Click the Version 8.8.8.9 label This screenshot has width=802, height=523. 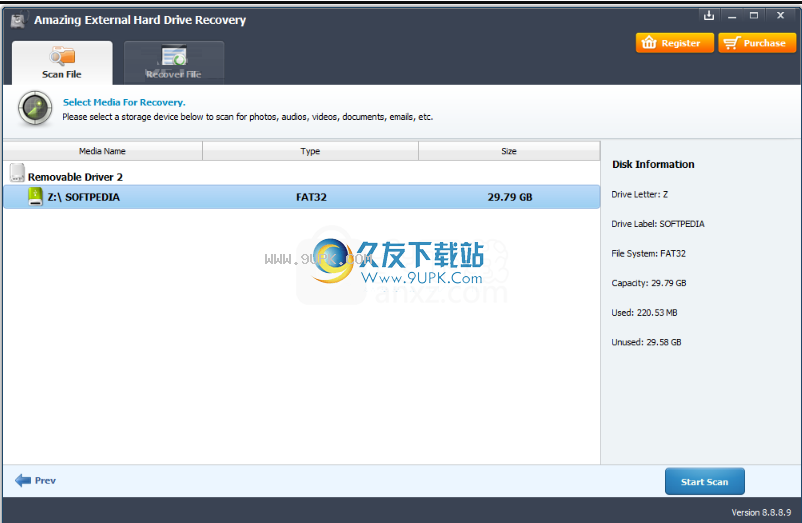(761, 512)
